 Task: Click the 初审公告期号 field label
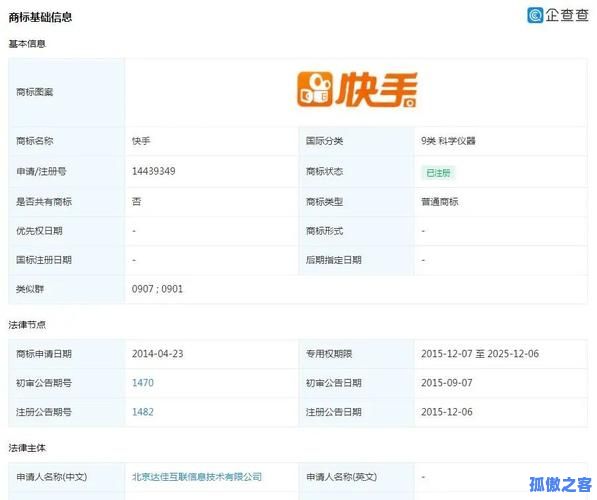(x=44, y=383)
